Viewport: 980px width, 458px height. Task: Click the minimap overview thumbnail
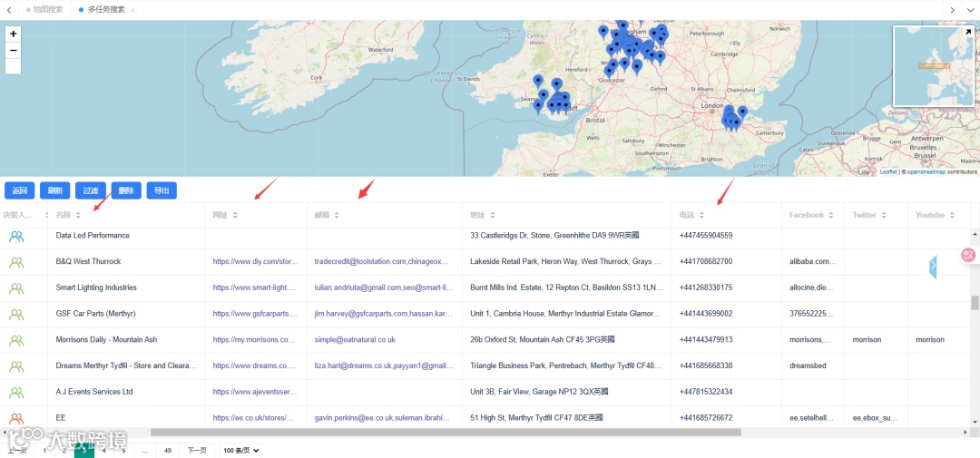click(933, 65)
